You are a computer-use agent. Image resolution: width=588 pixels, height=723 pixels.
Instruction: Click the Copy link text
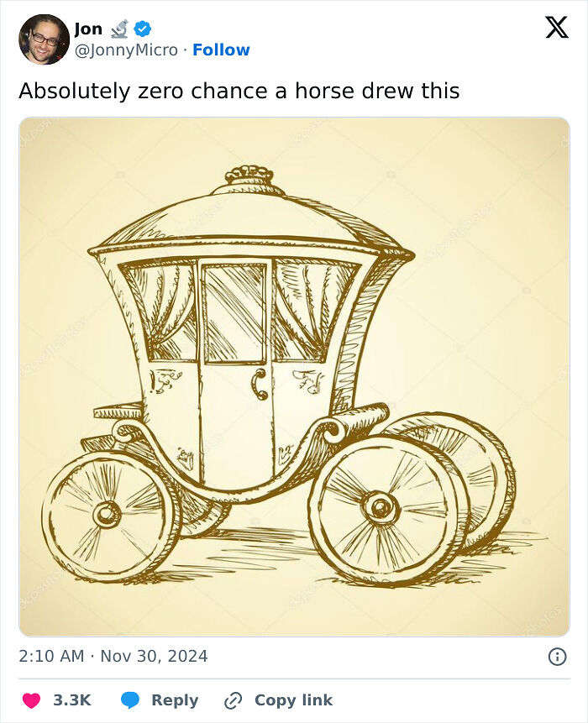click(x=293, y=700)
